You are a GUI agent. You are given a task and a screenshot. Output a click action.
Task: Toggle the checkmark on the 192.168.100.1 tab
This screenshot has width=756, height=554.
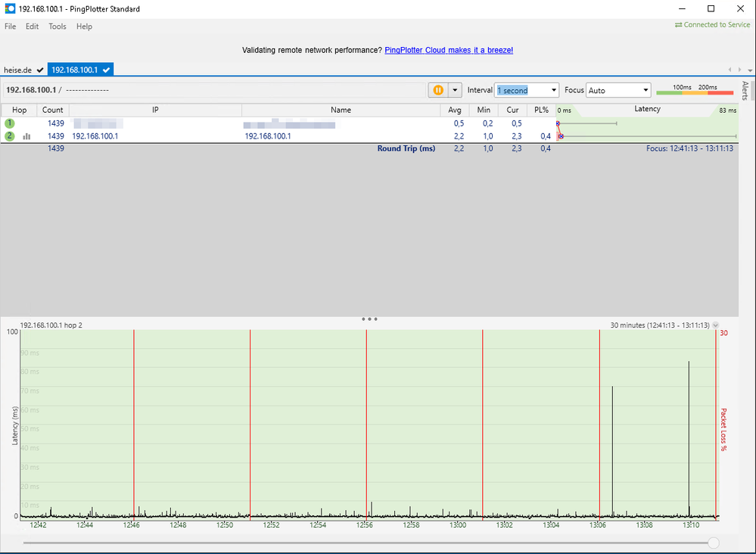pos(106,69)
